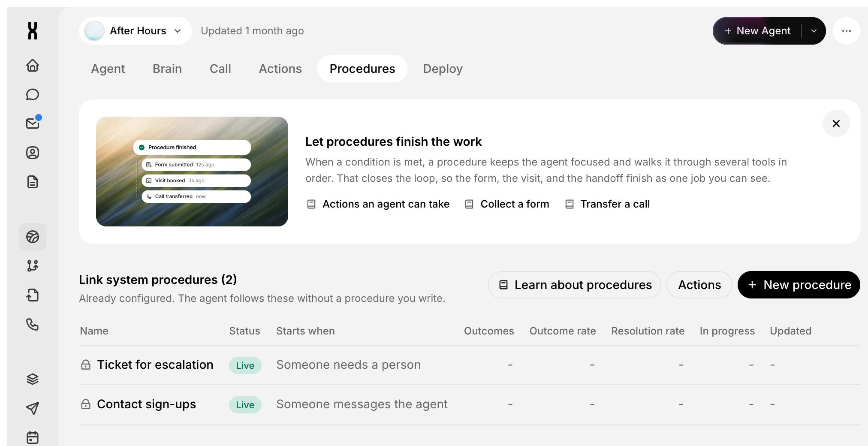Click the lock icon beside Ticket for escalation

pyautogui.click(x=86, y=365)
